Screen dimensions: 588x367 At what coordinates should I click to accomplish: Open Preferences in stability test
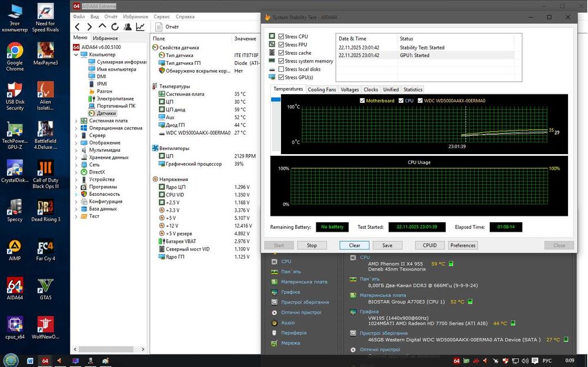coord(463,245)
